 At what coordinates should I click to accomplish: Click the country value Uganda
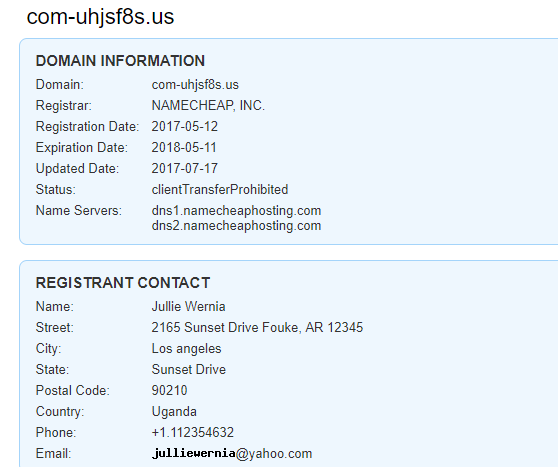[x=174, y=411]
